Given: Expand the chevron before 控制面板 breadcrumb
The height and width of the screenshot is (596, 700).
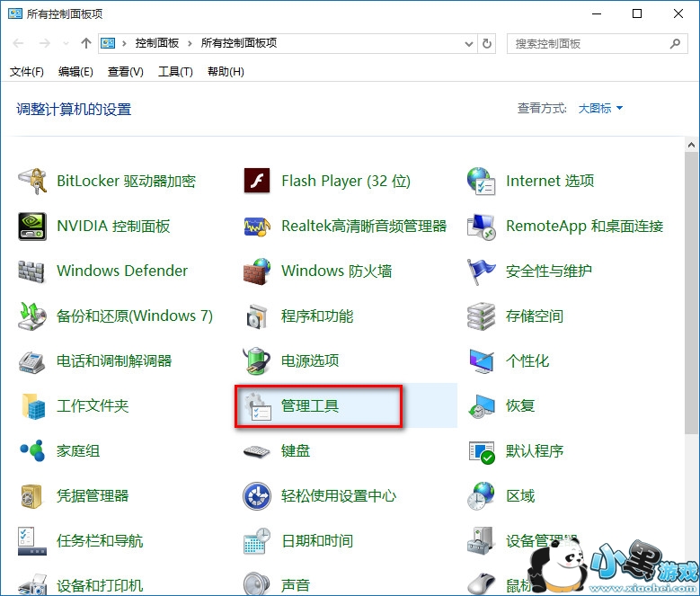Looking at the screenshot, I should pyautogui.click(x=124, y=43).
